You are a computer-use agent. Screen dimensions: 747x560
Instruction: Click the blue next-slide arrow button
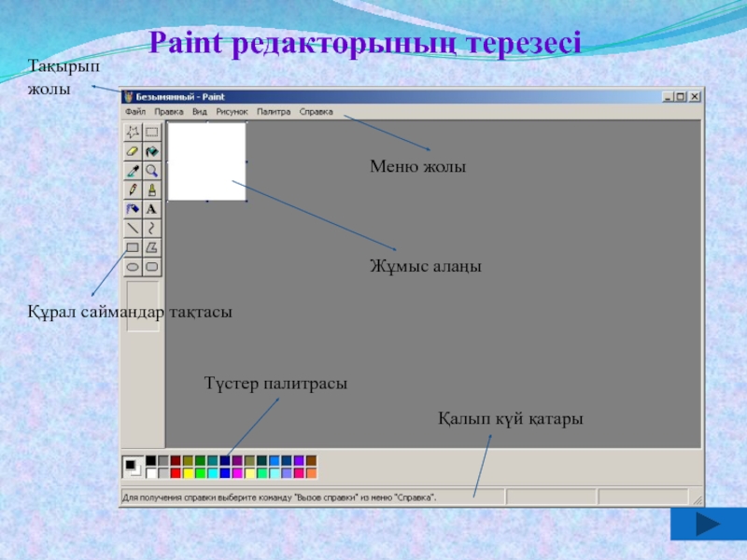707,523
